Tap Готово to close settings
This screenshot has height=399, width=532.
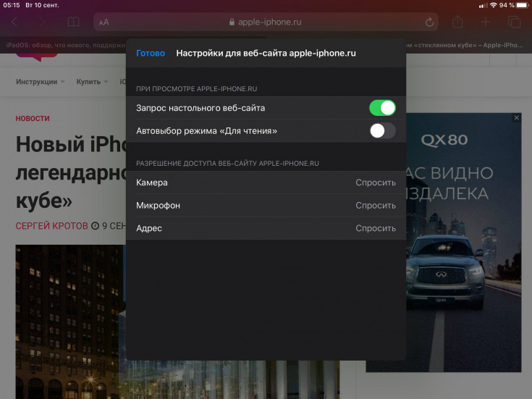pyautogui.click(x=151, y=54)
